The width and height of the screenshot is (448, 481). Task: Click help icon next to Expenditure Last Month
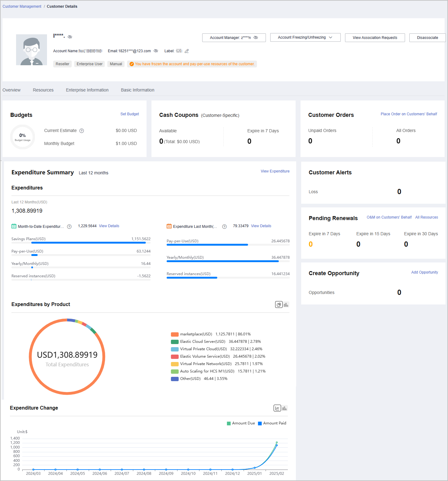point(224,227)
